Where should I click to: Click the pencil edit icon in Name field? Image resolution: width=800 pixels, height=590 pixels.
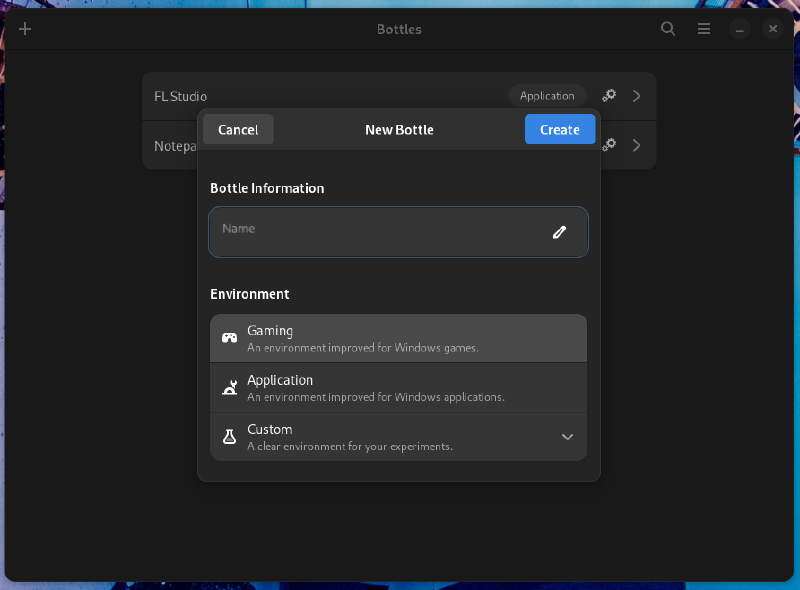click(560, 232)
